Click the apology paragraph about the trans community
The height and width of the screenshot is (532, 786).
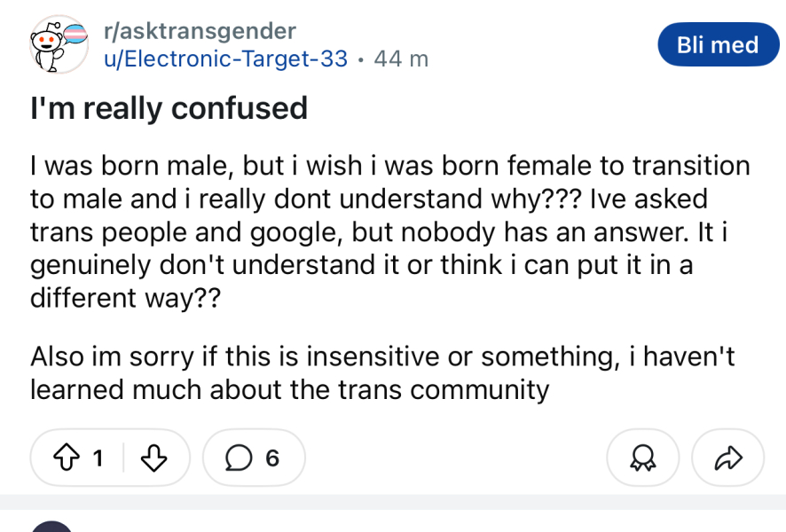pyautogui.click(x=381, y=372)
